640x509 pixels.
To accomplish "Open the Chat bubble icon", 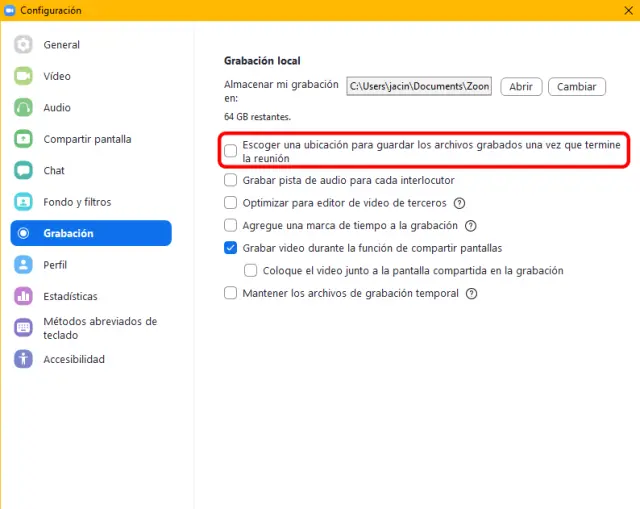I will pos(24,171).
